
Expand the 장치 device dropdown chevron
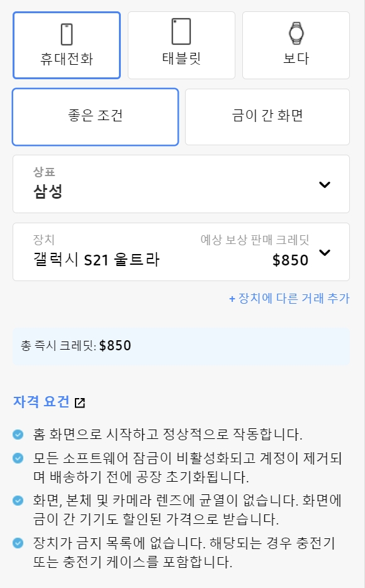tap(325, 252)
